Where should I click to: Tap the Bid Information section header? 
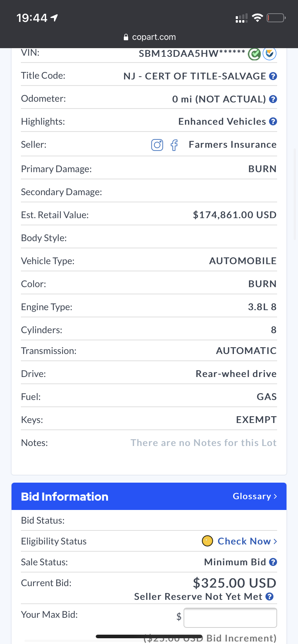click(x=65, y=497)
